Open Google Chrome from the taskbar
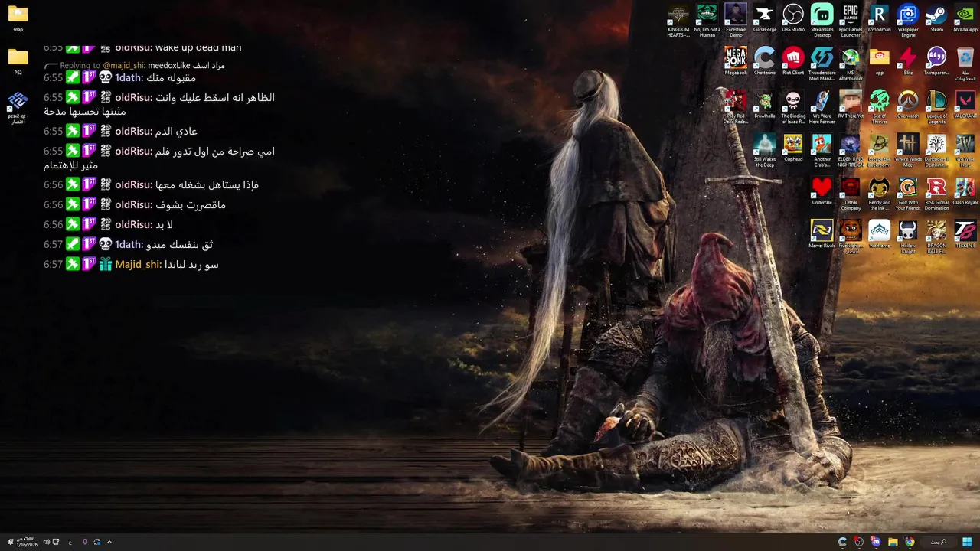 pyautogui.click(x=910, y=542)
